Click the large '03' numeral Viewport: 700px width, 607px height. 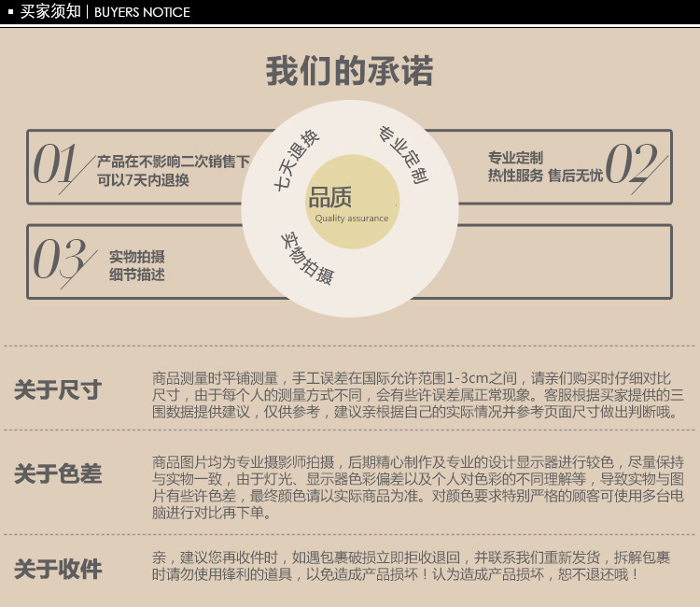point(60,259)
